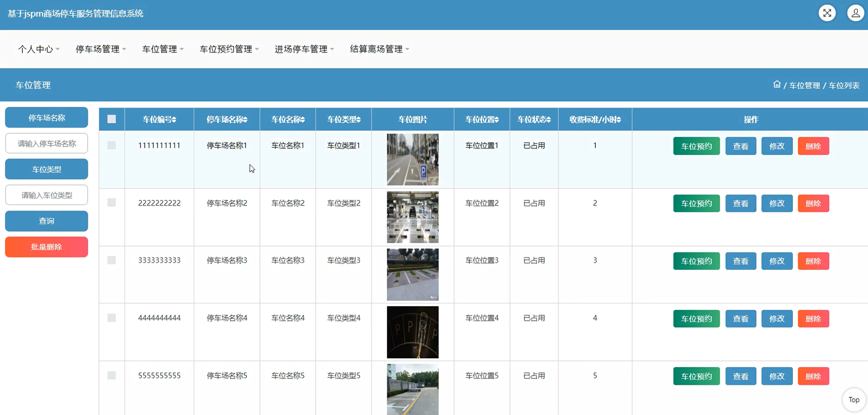Expand the 车位管理 nav menu
868x415 pixels.
click(163, 49)
